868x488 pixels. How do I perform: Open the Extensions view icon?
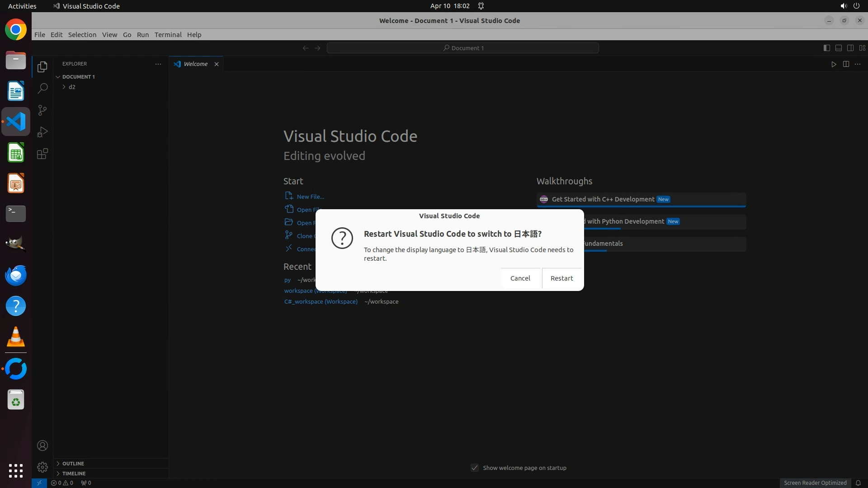pyautogui.click(x=42, y=154)
